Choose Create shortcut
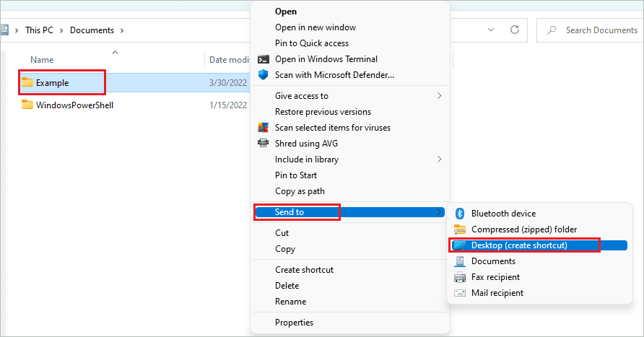 click(x=305, y=270)
